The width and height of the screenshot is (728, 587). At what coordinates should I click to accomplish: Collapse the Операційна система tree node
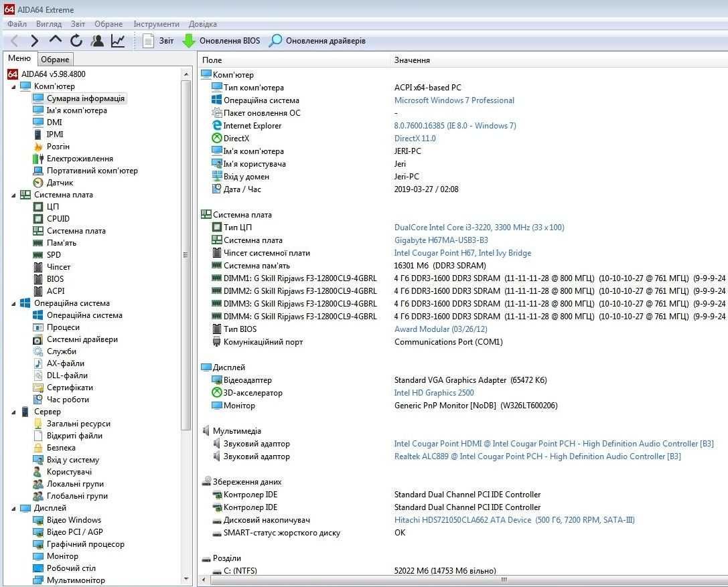point(13,304)
